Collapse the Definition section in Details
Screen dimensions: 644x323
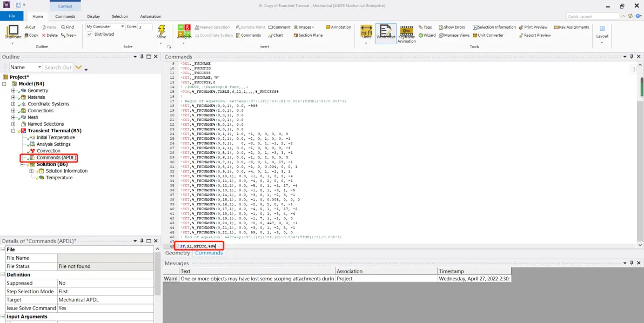click(x=3, y=274)
